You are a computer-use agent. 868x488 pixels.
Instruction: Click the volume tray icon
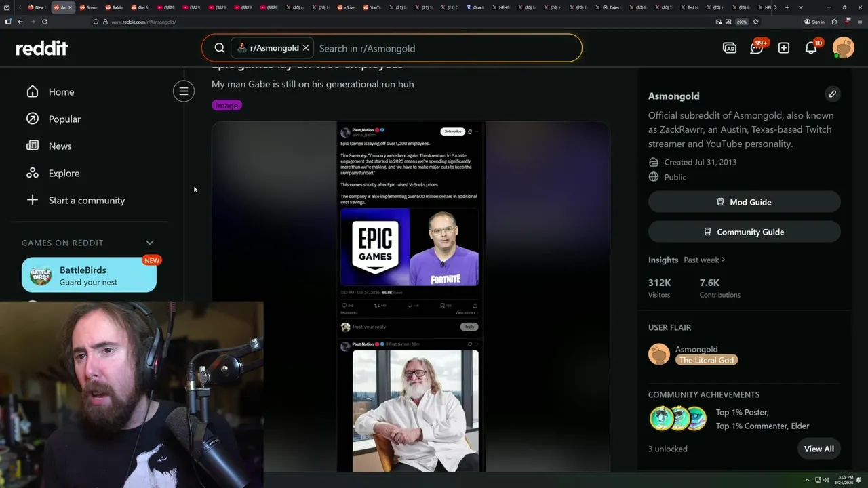click(x=826, y=480)
